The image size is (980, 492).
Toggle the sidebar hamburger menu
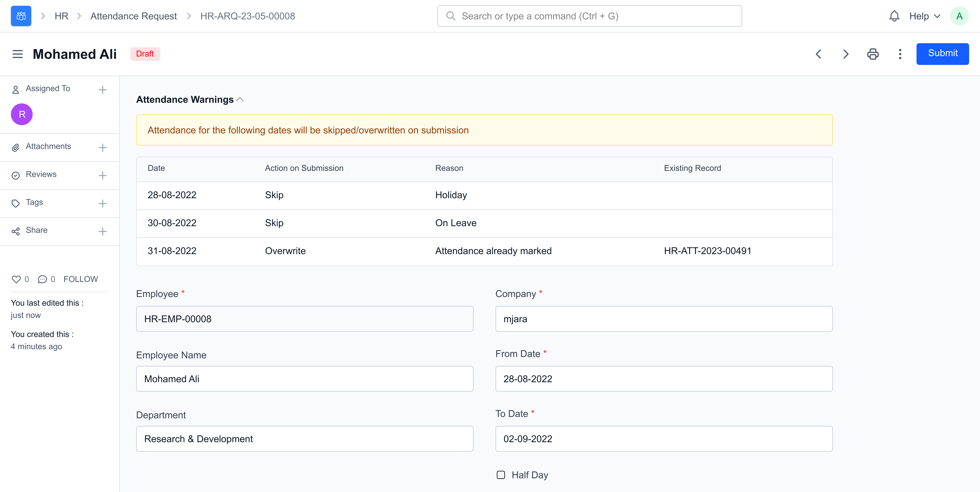pyautogui.click(x=18, y=54)
